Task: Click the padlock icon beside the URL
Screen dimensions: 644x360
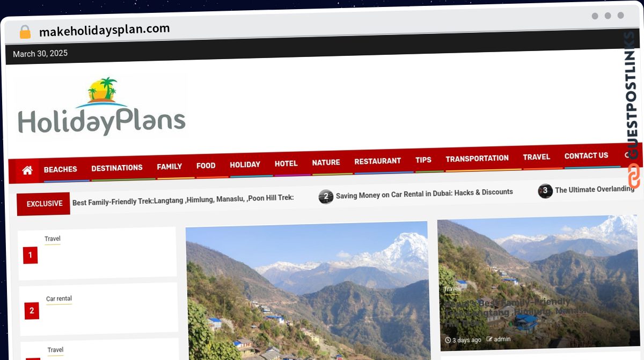Action: [25, 32]
